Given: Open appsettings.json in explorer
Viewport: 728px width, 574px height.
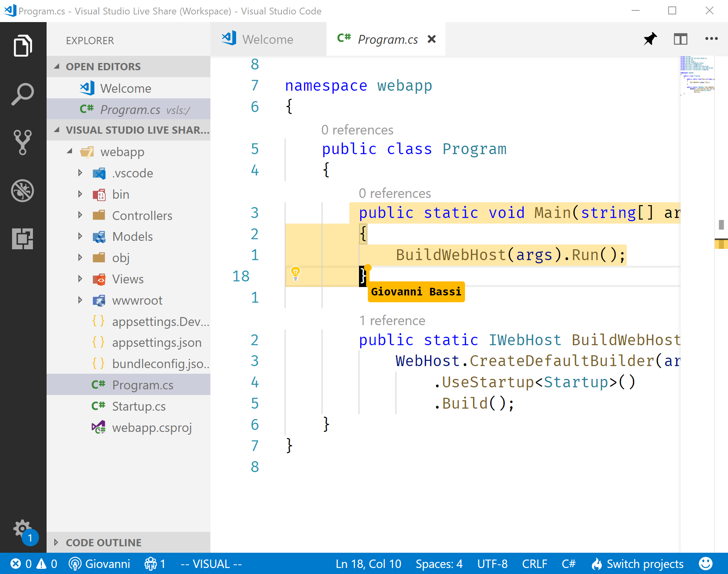Looking at the screenshot, I should coord(128,342).
